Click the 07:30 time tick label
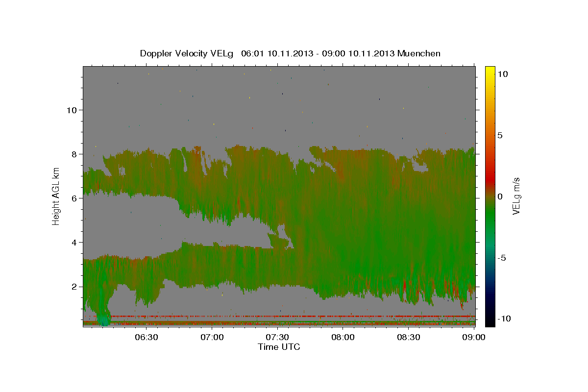The width and height of the screenshot is (588, 392). [277, 337]
